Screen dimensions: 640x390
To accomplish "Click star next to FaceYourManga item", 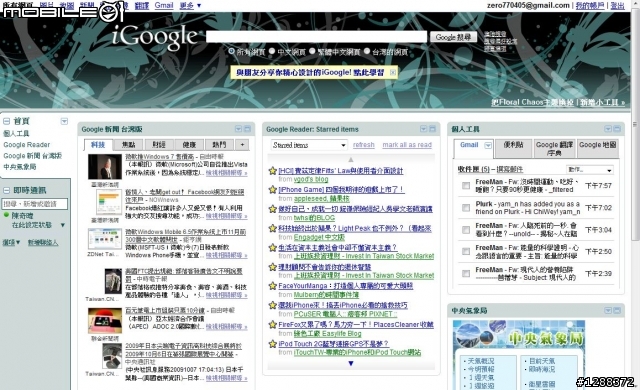I will 273,286.
